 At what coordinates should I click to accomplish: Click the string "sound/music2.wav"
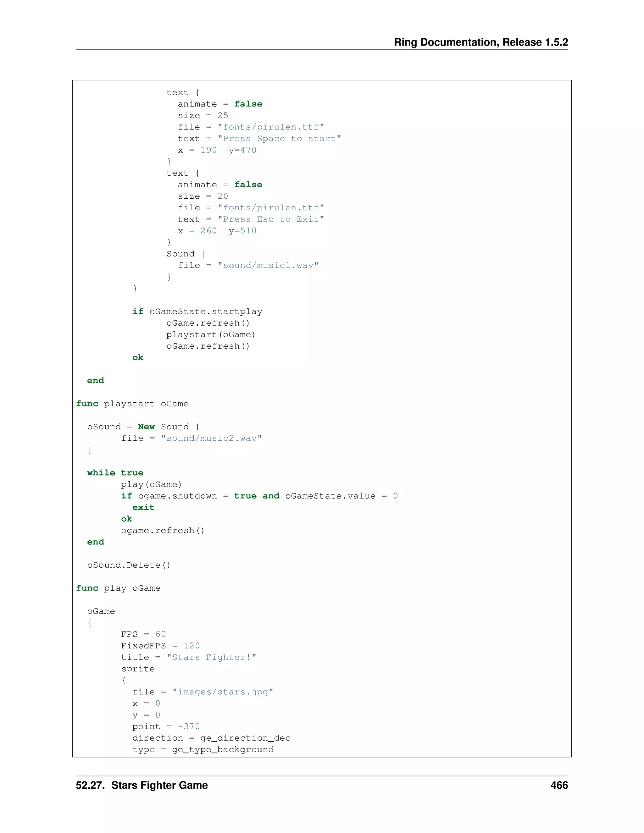211,438
